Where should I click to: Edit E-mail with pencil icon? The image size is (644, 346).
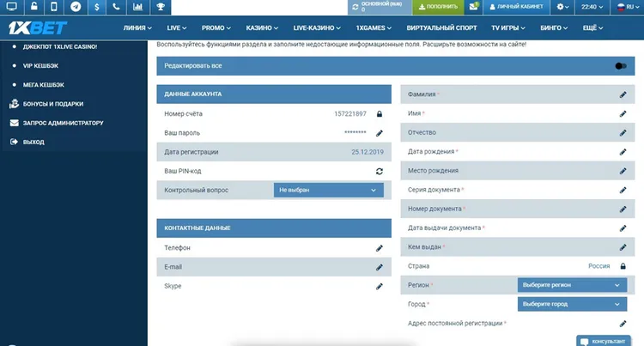379,267
